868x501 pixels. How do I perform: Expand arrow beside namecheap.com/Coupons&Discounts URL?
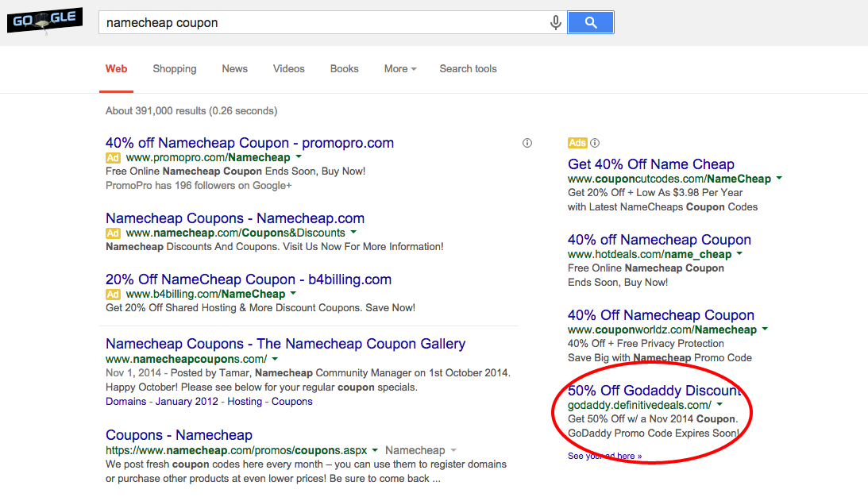353,233
